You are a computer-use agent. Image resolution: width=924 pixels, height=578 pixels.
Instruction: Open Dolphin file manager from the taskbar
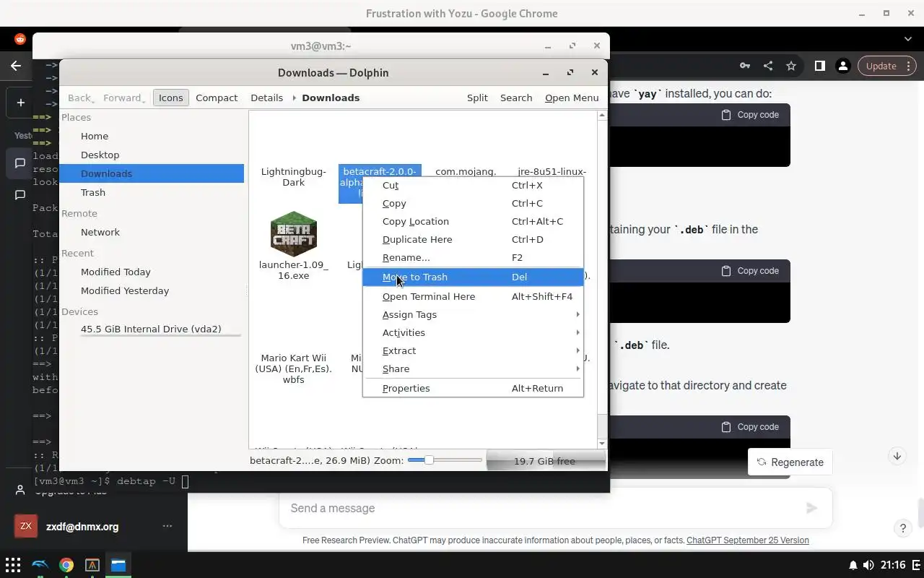click(x=40, y=565)
